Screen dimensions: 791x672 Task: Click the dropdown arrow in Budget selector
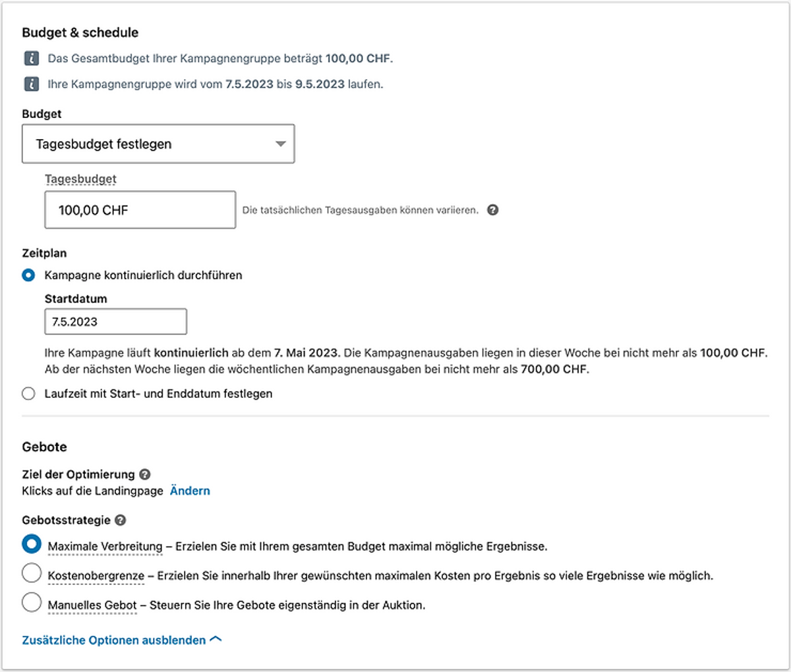pyautogui.click(x=280, y=144)
